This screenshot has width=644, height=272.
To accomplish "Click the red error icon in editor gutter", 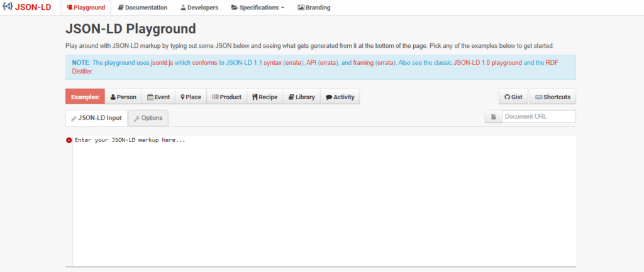I will pyautogui.click(x=69, y=140).
